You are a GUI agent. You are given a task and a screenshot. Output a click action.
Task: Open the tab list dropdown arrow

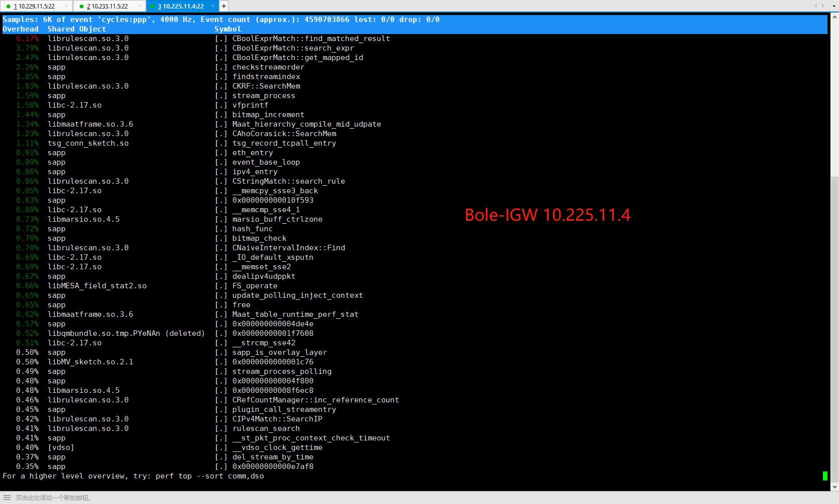coord(833,6)
